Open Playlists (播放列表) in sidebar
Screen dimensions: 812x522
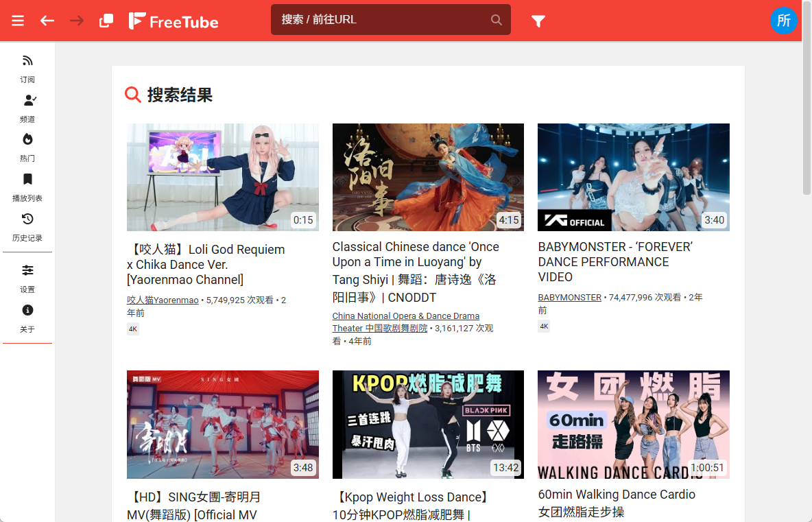tap(27, 188)
